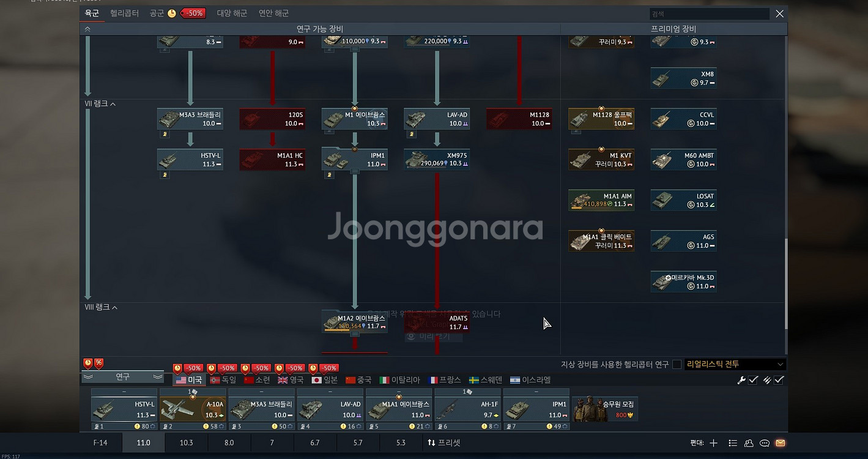Choose the F-14 preset
This screenshot has width=868, height=459.
tap(100, 442)
